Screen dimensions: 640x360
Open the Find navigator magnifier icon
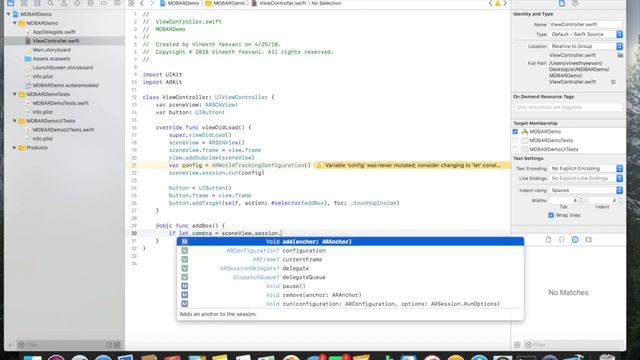click(x=50, y=3)
